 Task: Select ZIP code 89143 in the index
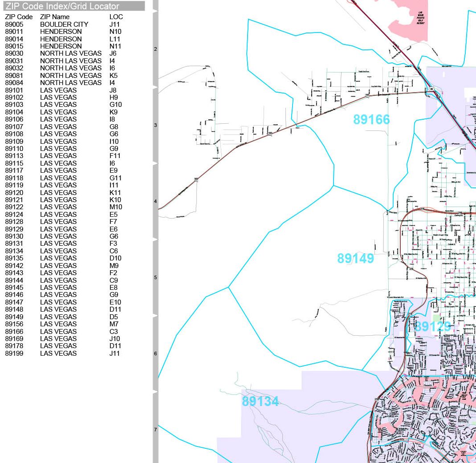tap(14, 273)
